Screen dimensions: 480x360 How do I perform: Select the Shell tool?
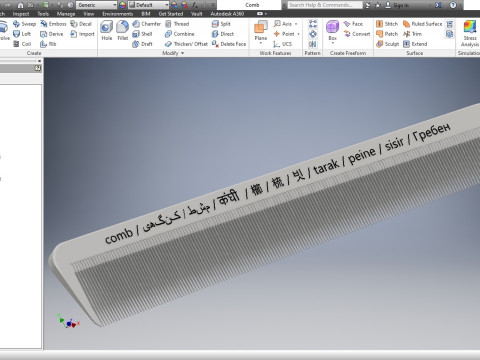point(142,34)
